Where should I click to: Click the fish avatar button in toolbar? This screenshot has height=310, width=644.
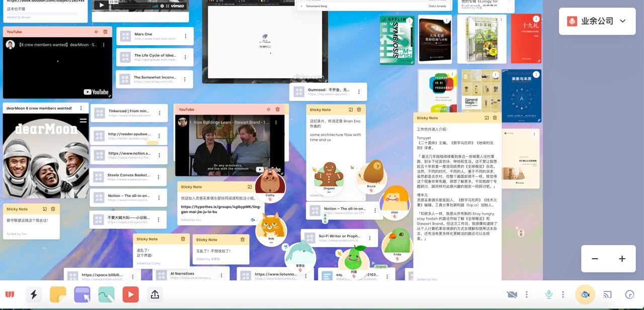point(585,294)
